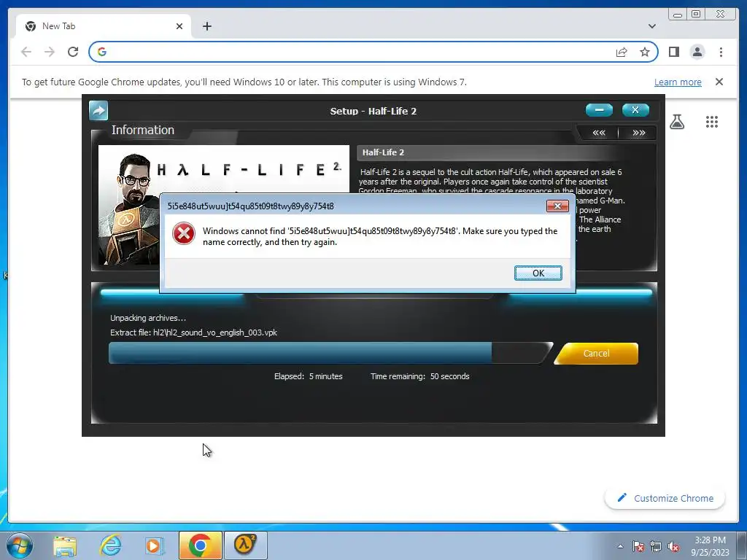Go to previous info slide in setup

(x=598, y=133)
